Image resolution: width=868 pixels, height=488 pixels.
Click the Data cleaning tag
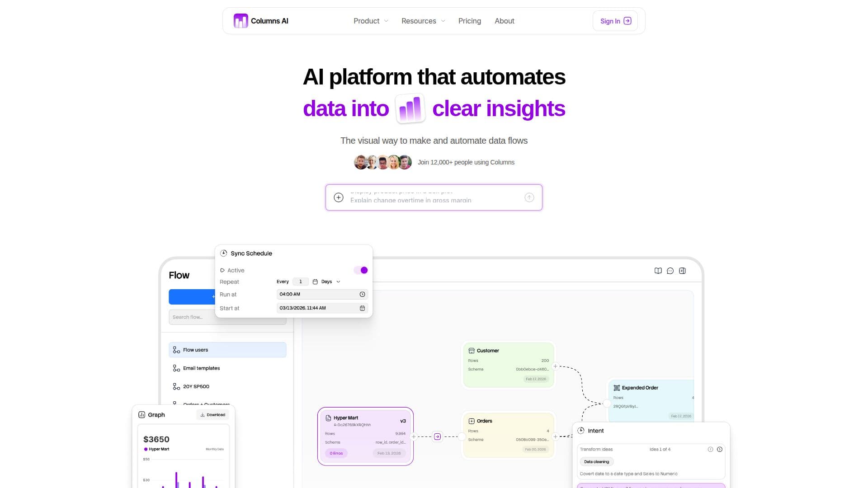596,462
